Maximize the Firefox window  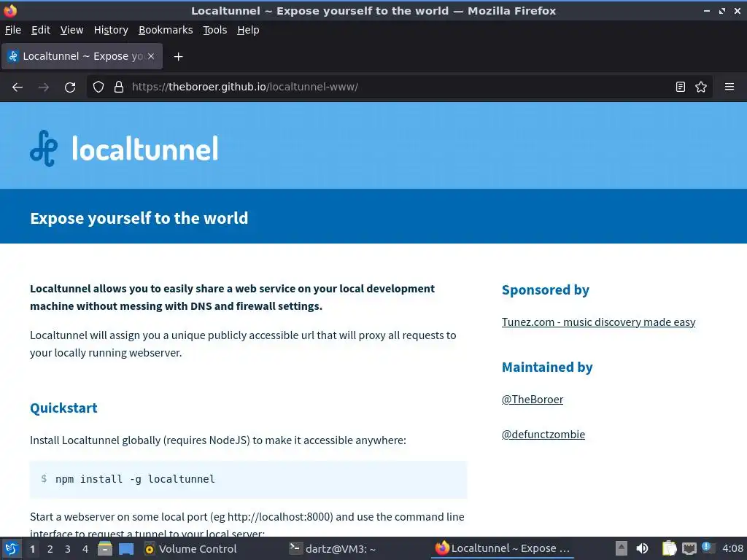722,10
